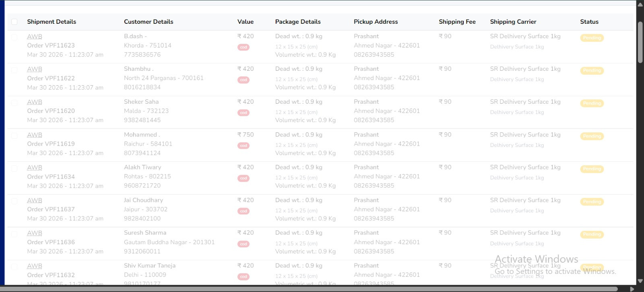
Task: Tick the select-all checkbox in table header
Action: (14, 22)
